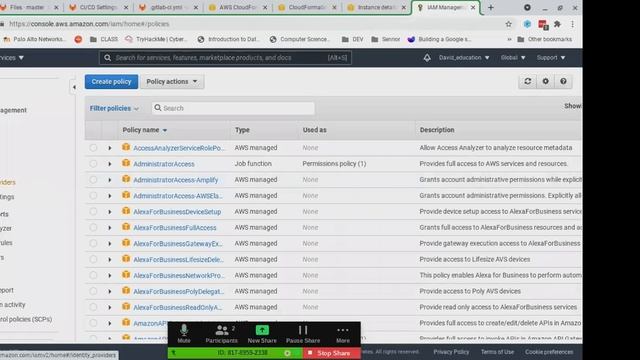Open Participants in Zoom toolbar
This screenshot has width=640, height=360.
point(221,333)
